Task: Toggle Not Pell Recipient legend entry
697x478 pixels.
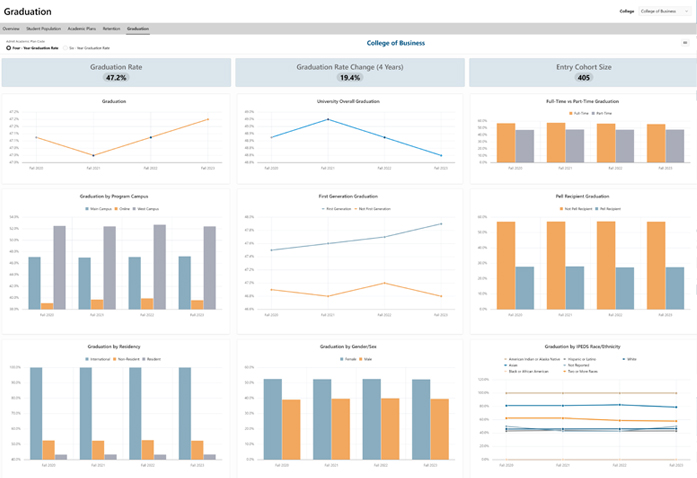Action: [x=576, y=209]
